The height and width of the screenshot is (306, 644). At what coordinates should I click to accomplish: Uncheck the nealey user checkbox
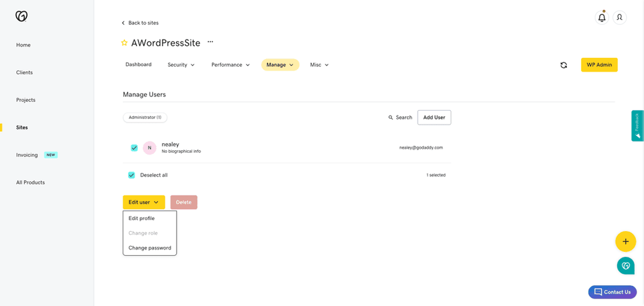point(134,148)
